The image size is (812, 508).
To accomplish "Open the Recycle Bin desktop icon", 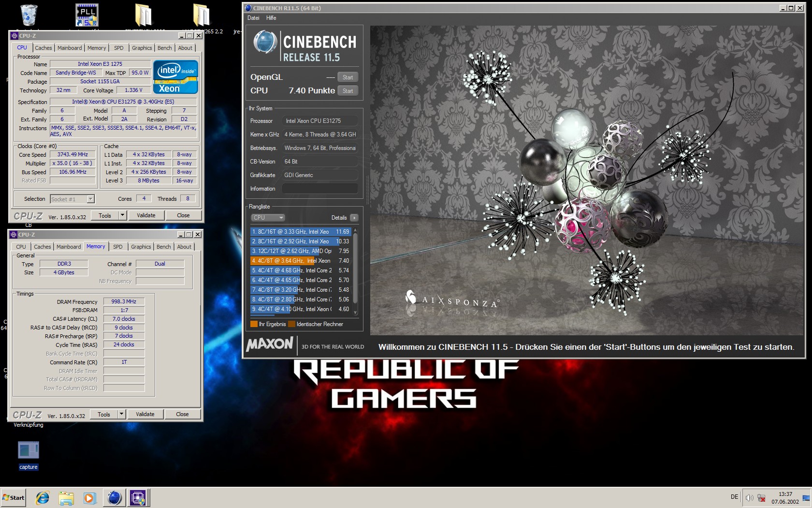I will coord(29,15).
